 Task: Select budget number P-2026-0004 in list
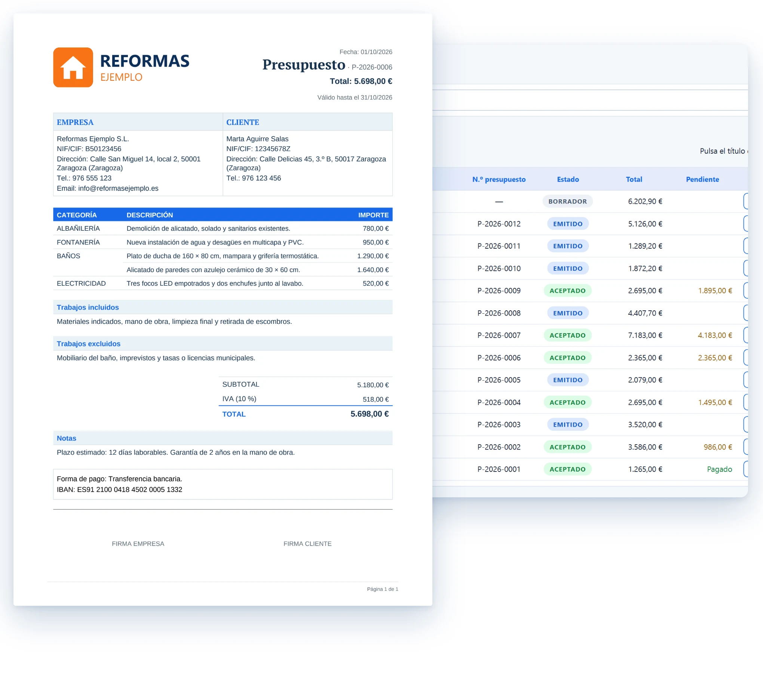click(x=499, y=402)
